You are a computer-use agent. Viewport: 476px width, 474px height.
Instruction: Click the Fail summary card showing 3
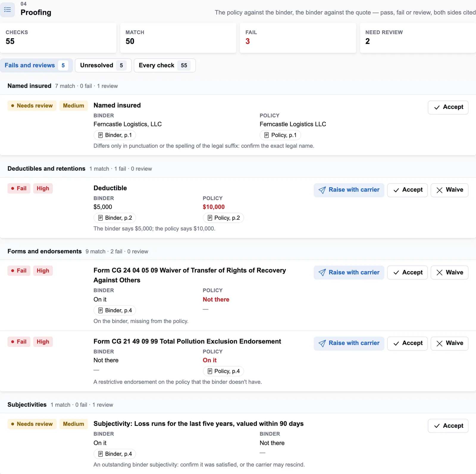coord(298,38)
